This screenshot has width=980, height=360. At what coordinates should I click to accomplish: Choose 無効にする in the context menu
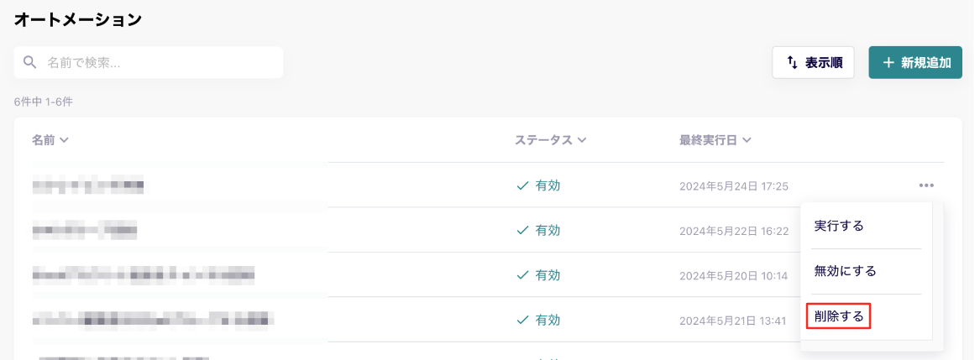click(845, 271)
